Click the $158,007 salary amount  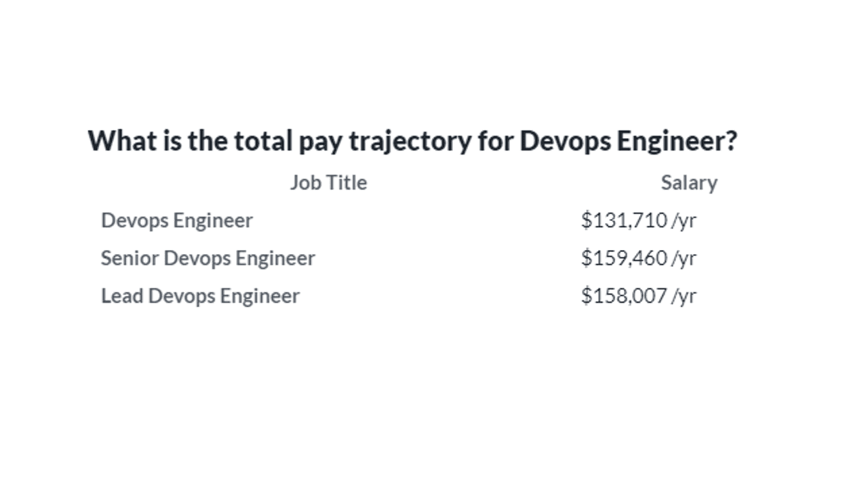click(624, 296)
